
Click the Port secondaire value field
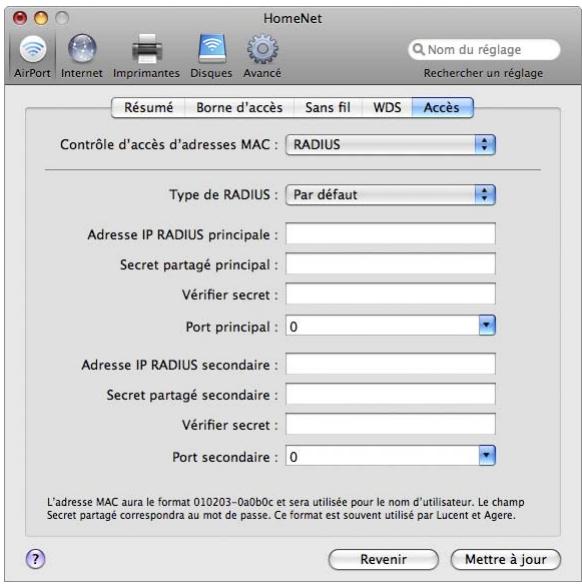[382, 456]
